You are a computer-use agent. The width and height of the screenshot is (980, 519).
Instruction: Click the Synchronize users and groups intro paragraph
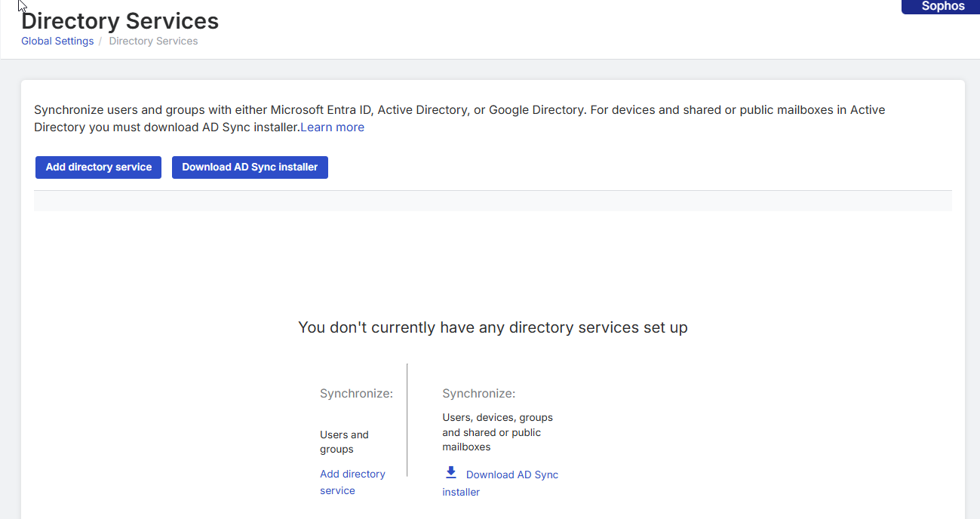tap(459, 118)
